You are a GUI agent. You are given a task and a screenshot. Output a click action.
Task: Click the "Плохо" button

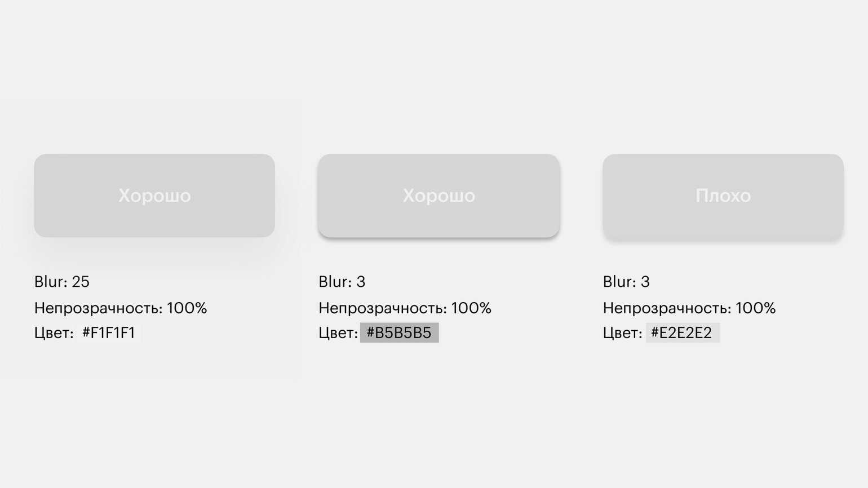(723, 196)
